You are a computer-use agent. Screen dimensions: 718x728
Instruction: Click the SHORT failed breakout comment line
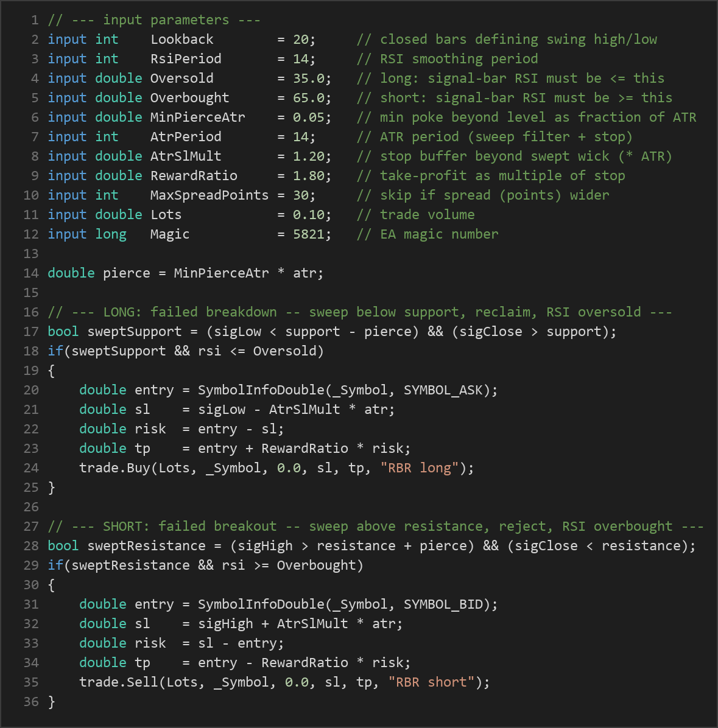point(375,527)
